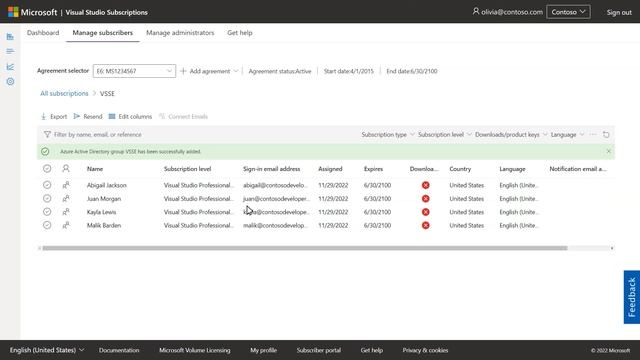Click the red downloads-disabled icon for Abigail Jackson
640x360 pixels.
click(x=426, y=185)
